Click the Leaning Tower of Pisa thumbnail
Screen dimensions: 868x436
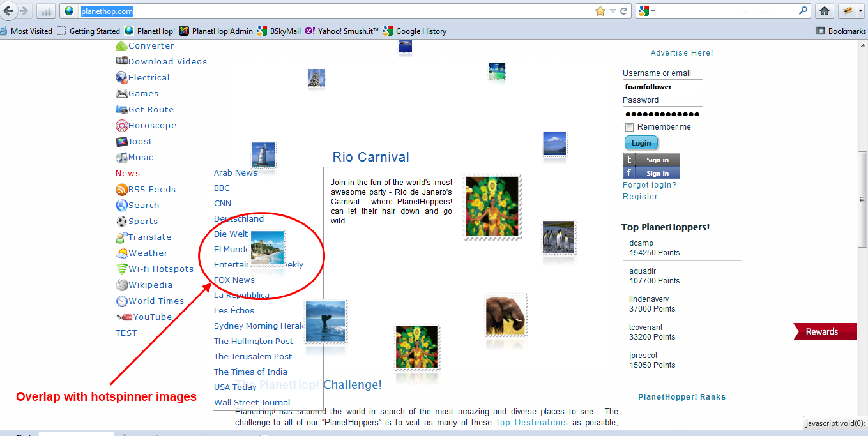click(317, 78)
